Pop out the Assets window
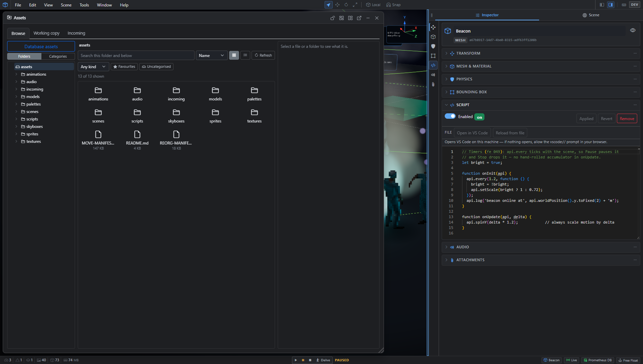The image size is (643, 364). click(x=359, y=18)
